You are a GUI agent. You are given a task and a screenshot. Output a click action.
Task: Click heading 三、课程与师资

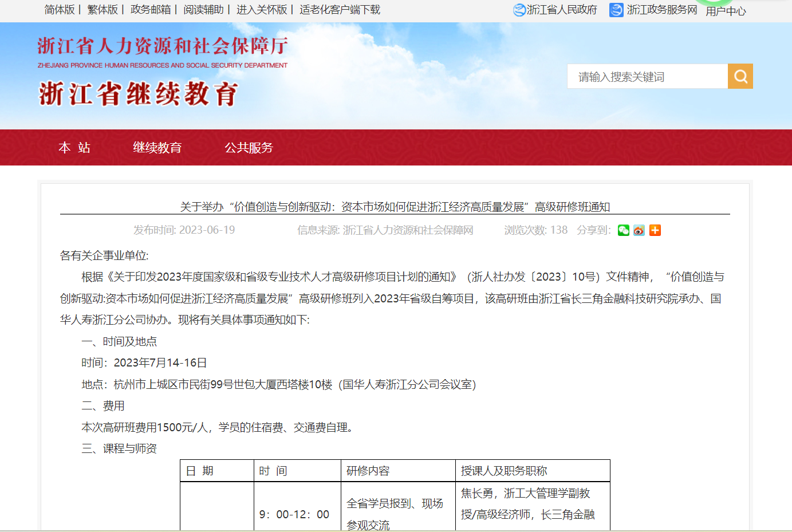click(x=119, y=448)
